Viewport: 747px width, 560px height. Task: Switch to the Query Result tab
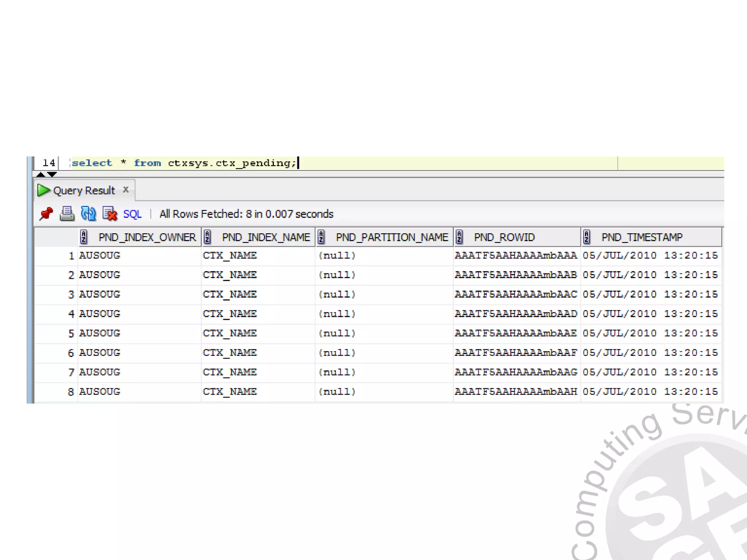tap(84, 191)
